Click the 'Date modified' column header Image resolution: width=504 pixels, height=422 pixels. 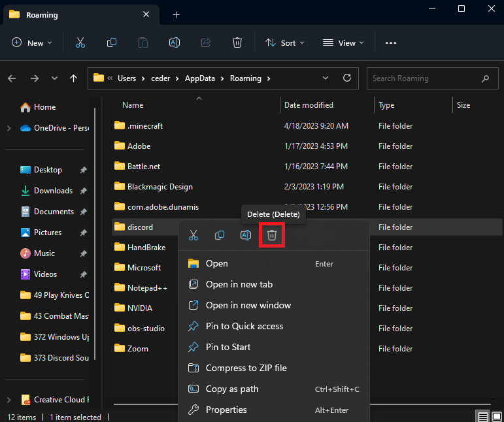tap(309, 105)
